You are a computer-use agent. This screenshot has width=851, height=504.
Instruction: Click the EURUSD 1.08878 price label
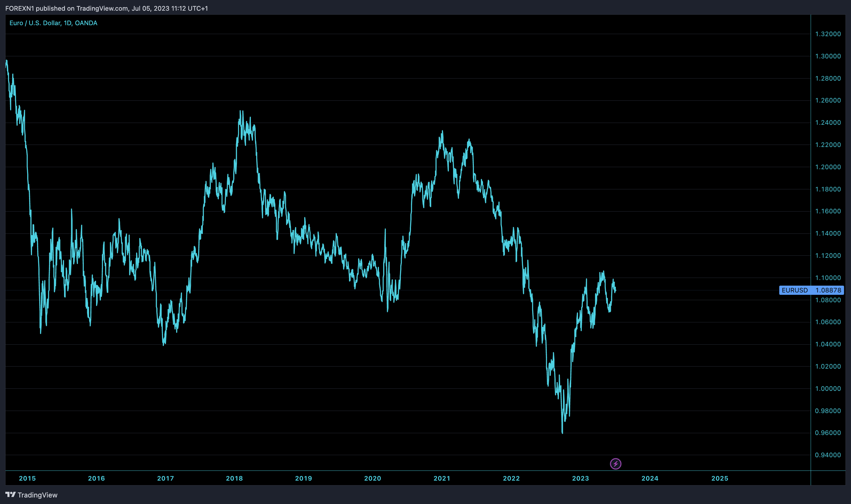point(812,290)
